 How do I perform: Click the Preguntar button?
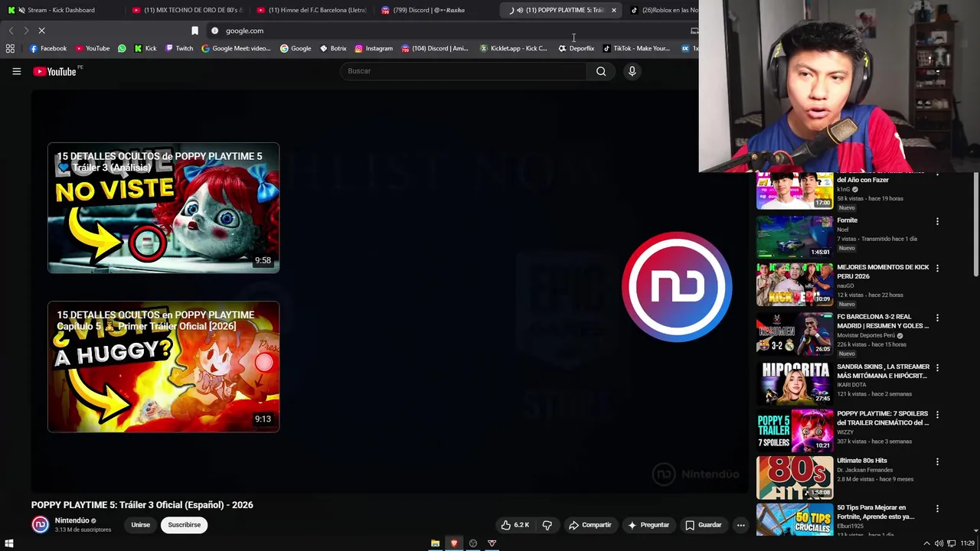[x=648, y=525]
